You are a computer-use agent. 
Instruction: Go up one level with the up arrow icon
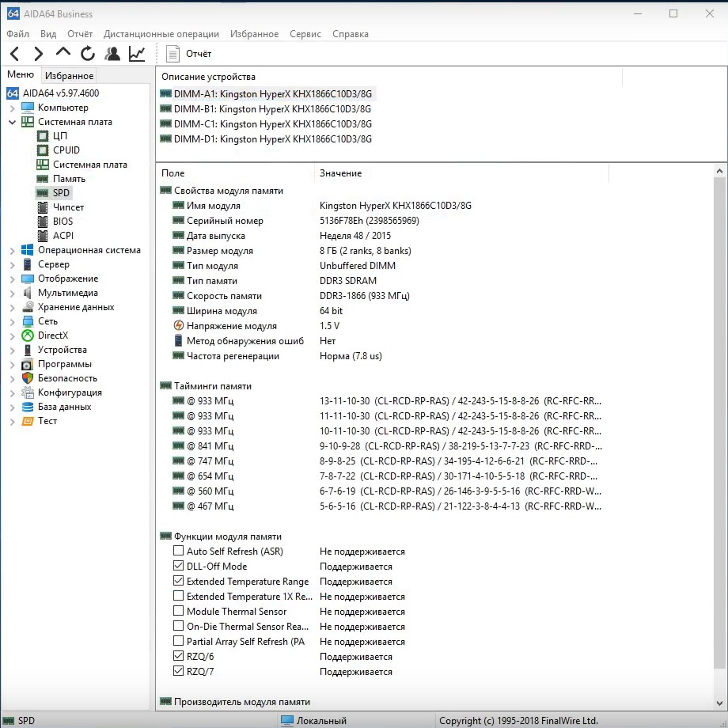click(x=63, y=52)
